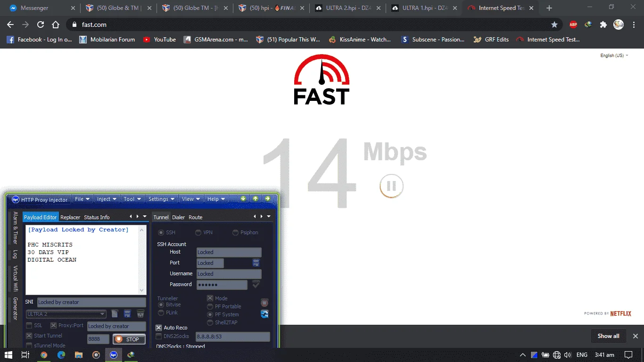
Task: Open the Virtual Wifi side panel
Action: 15,279
